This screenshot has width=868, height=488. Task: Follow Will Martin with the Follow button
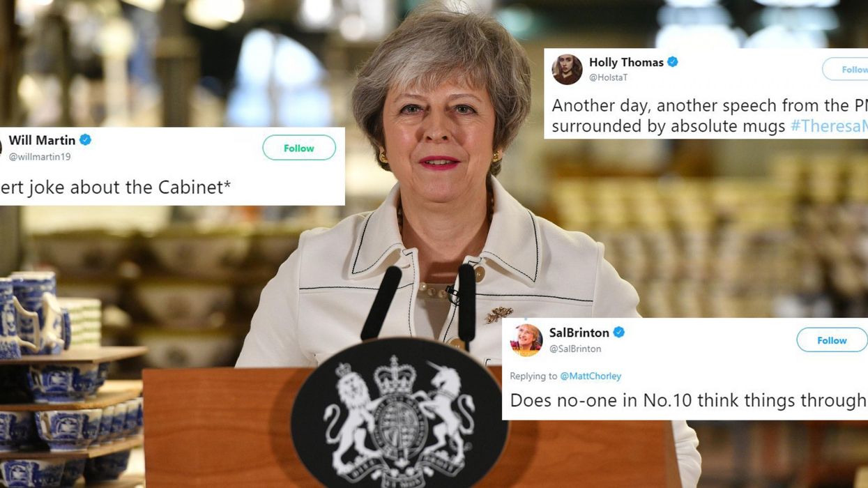pos(299,148)
